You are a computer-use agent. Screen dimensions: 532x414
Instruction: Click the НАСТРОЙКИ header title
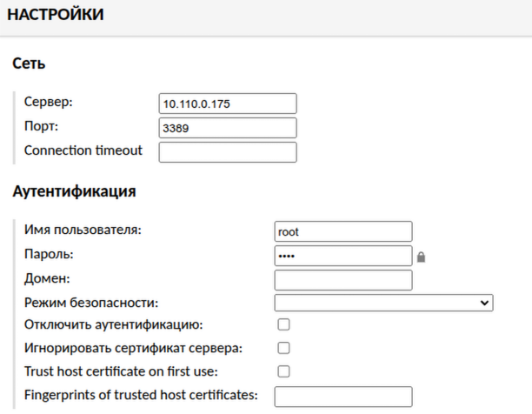point(55,15)
